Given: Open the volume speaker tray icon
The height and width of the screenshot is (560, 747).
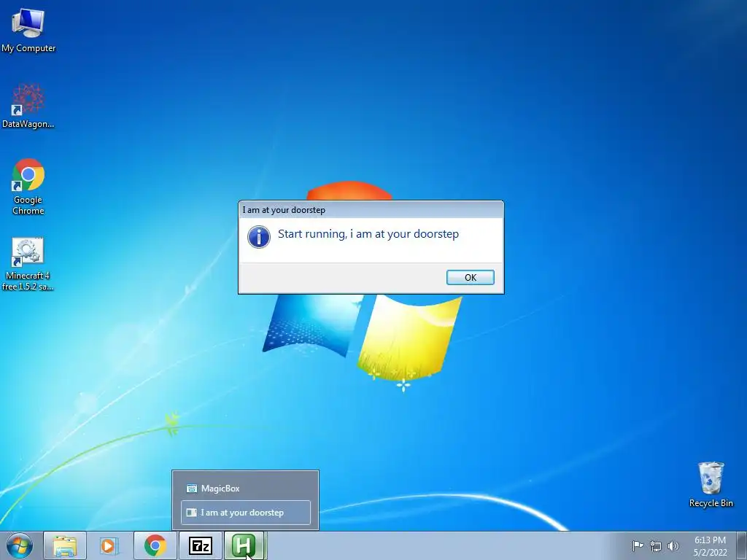Looking at the screenshot, I should click(x=673, y=546).
